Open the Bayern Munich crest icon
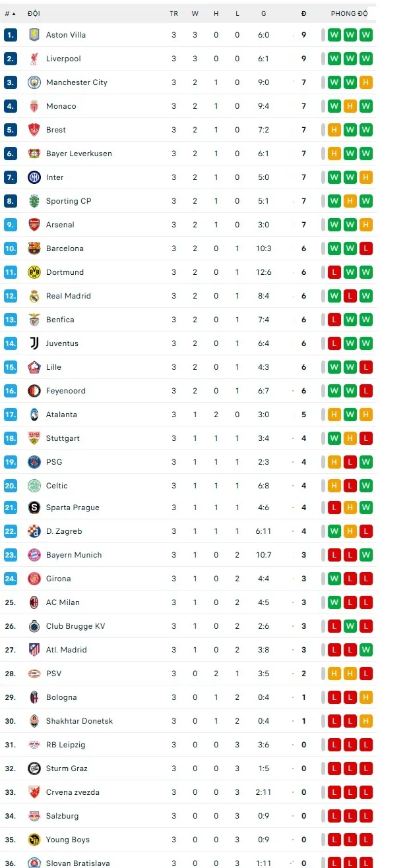This screenshot has width=407, height=868. [34, 555]
